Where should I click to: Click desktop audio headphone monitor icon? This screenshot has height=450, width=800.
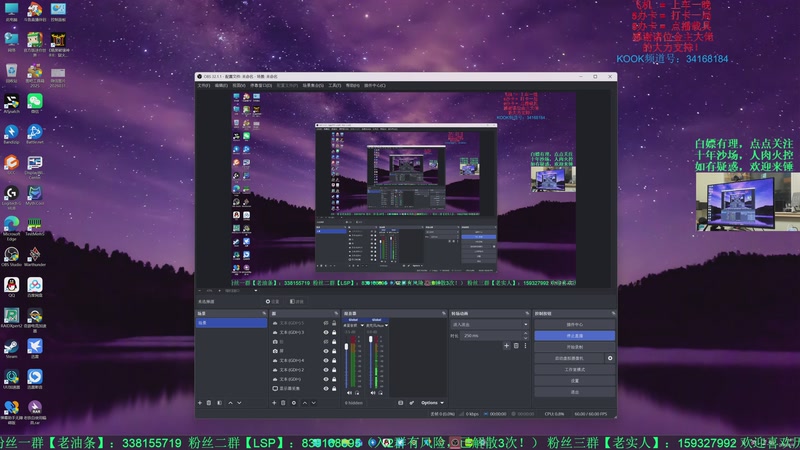(357, 393)
